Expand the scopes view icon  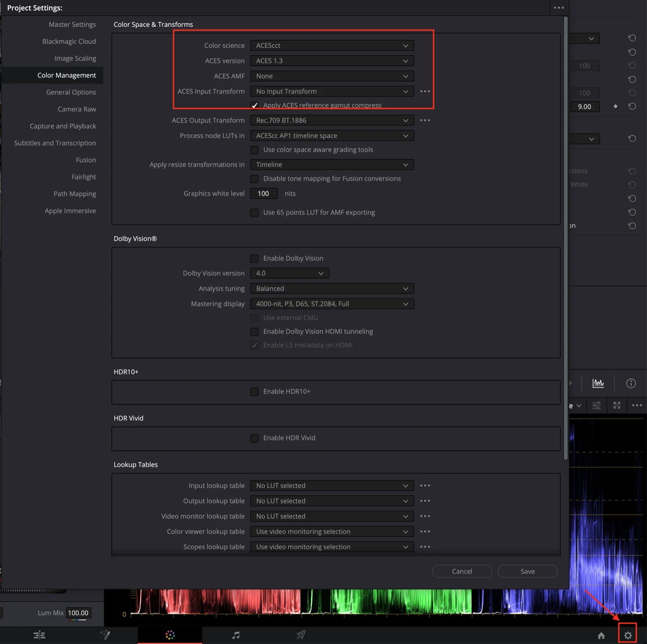click(617, 405)
